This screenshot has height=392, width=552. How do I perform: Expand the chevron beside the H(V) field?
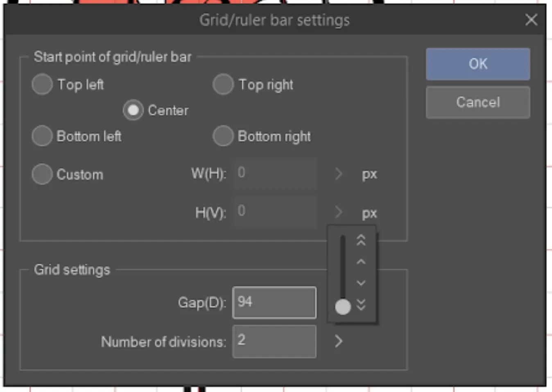[339, 213]
